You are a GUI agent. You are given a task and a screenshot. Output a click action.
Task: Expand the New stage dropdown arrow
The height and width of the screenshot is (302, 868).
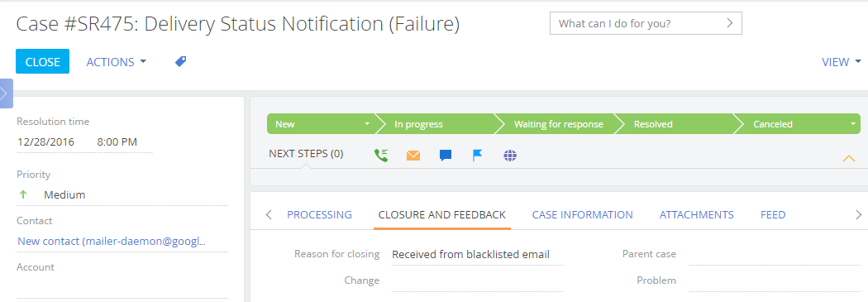pyautogui.click(x=366, y=124)
